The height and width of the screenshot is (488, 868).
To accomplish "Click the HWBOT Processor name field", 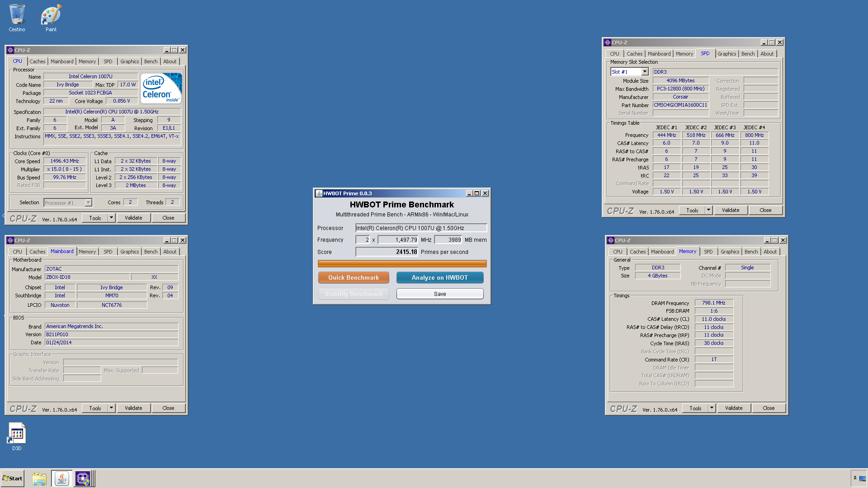I will coord(421,228).
